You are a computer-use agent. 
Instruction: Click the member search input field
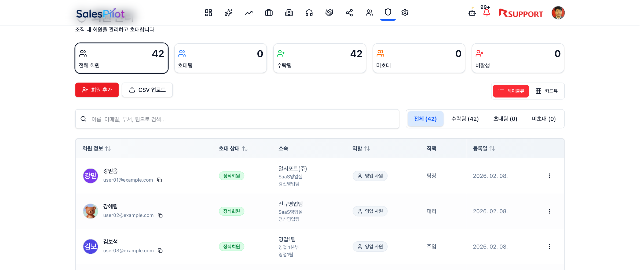coord(237,119)
